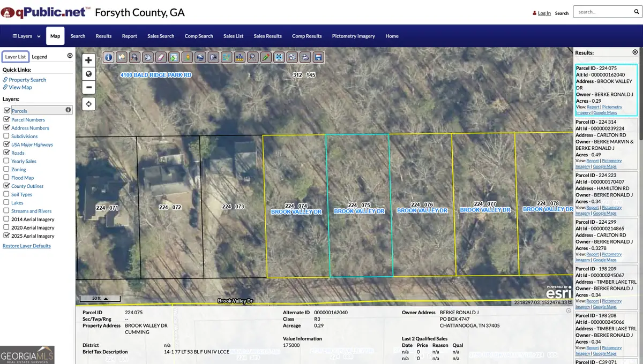Activate the Pan hand tool

pos(148,57)
